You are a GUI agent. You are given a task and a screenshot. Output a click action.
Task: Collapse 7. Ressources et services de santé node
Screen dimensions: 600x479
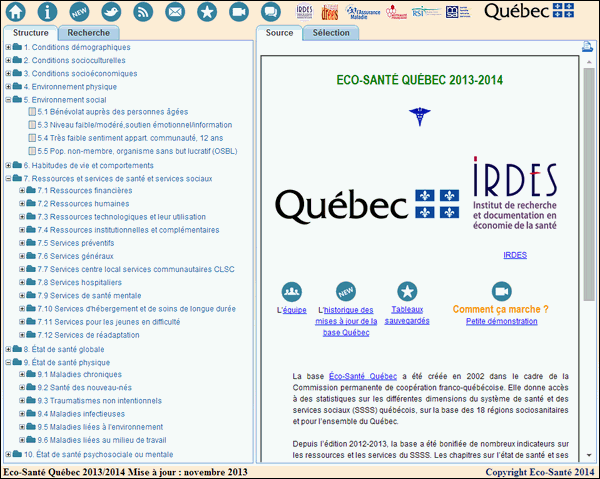click(8, 178)
